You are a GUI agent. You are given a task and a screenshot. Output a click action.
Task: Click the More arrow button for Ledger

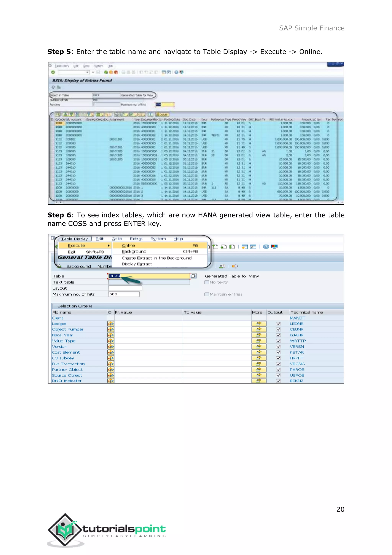click(259, 324)
